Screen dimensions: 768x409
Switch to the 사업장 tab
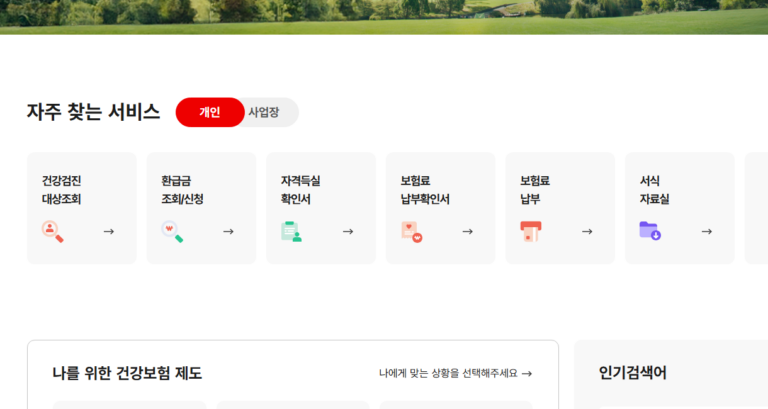click(264, 112)
